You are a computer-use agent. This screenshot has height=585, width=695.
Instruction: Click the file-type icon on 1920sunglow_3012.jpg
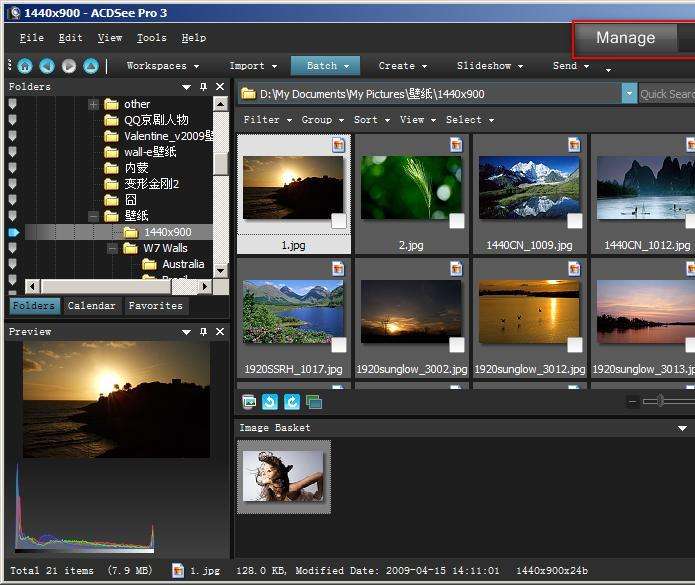point(574,269)
